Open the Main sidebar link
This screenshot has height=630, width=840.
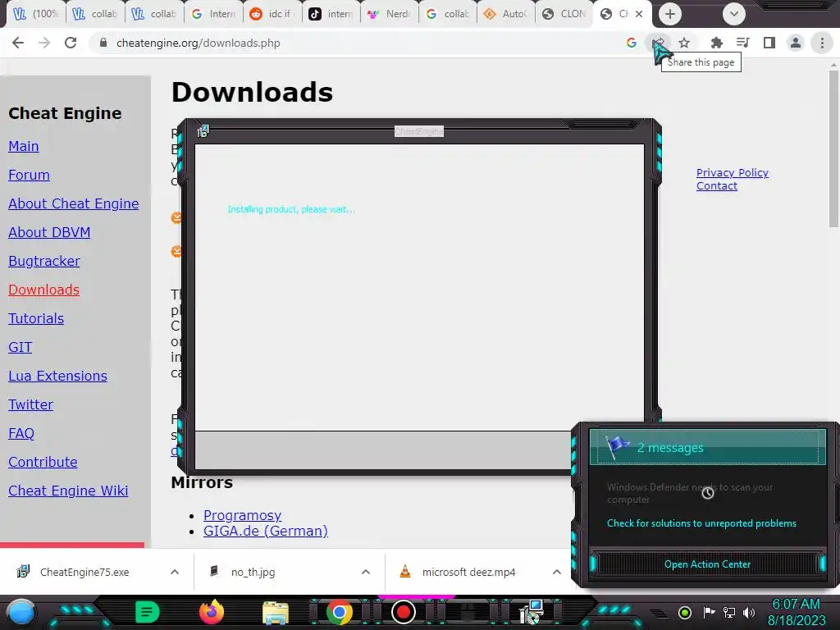24,146
